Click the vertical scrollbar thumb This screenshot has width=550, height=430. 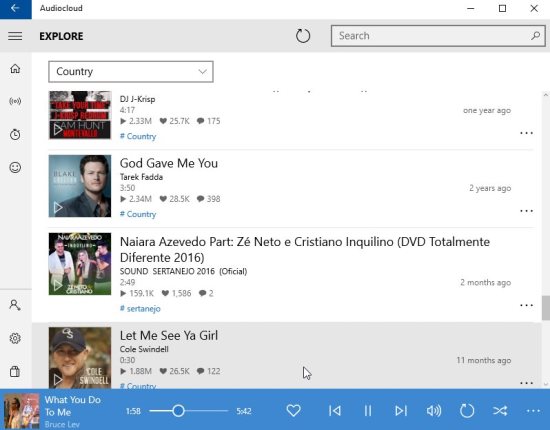546,308
